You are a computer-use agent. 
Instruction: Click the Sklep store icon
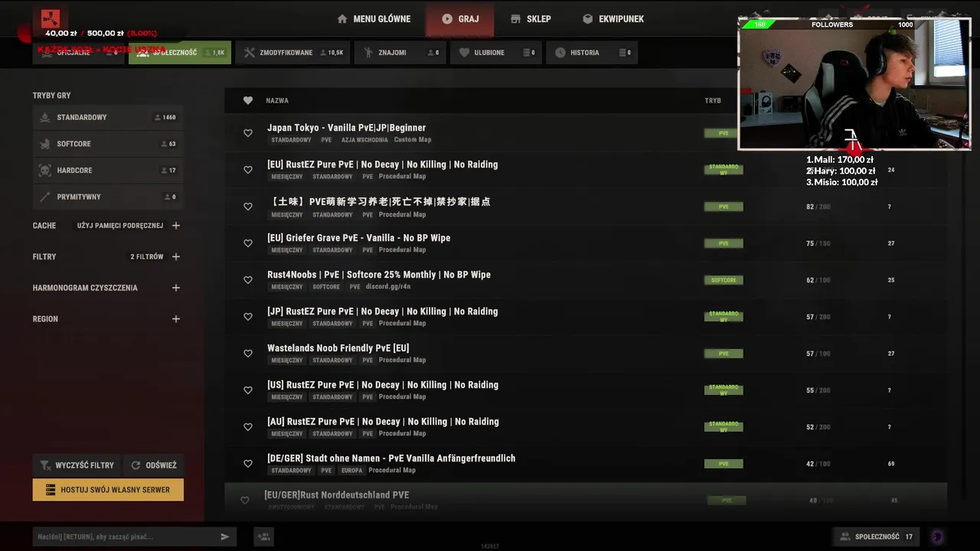[515, 18]
